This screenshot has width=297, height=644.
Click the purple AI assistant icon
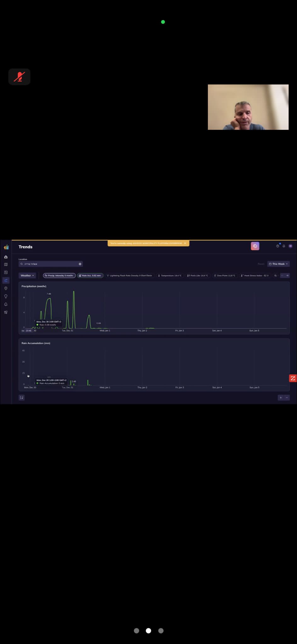(x=255, y=246)
